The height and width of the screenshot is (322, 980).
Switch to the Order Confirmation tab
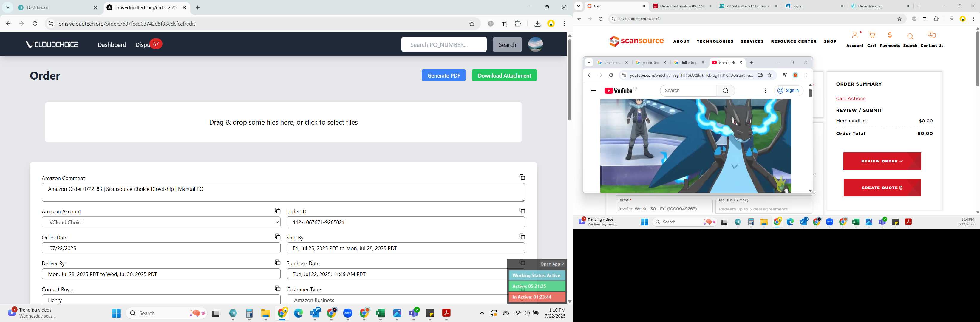[x=682, y=6]
